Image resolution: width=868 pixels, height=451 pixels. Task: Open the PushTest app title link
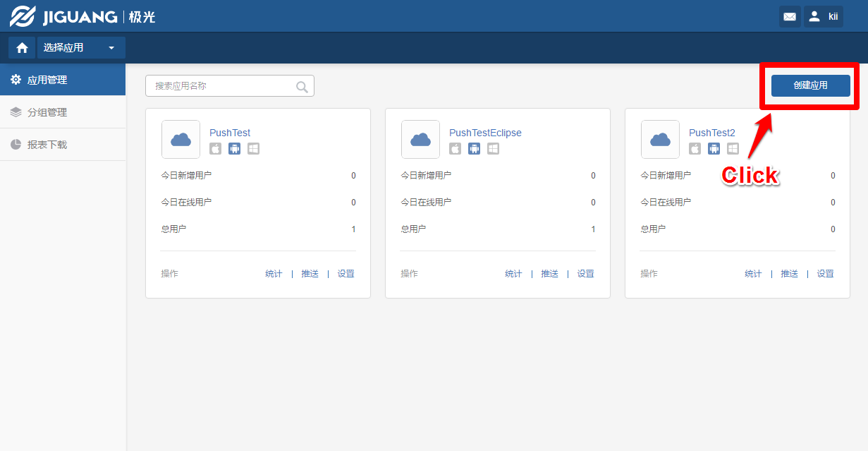pyautogui.click(x=230, y=133)
